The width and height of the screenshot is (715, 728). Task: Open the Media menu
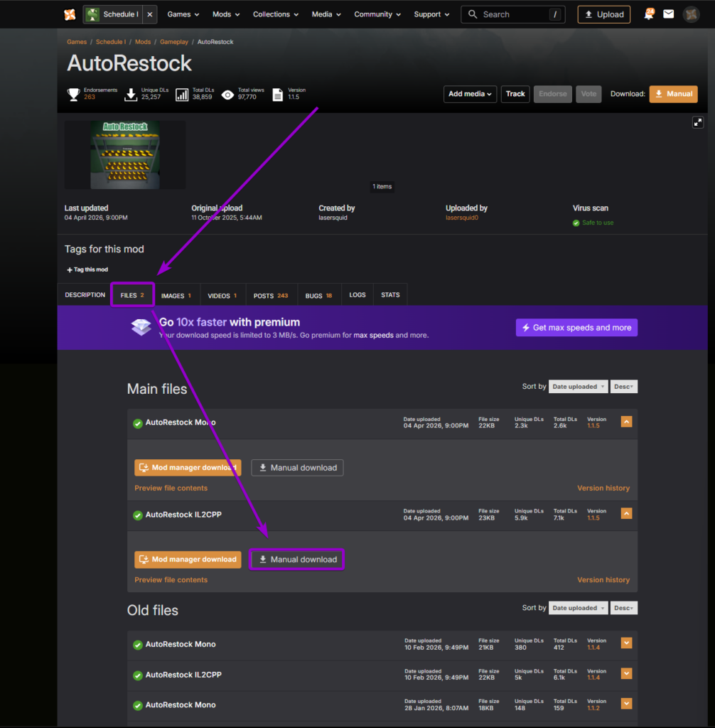(x=326, y=14)
